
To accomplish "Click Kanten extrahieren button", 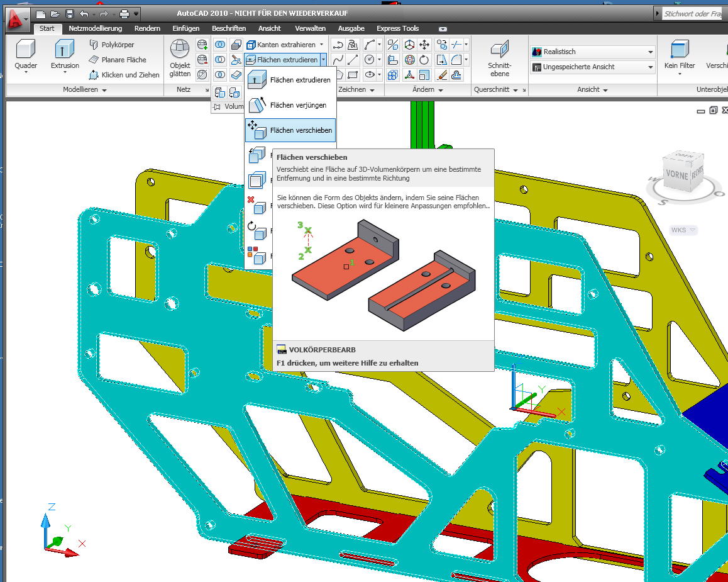I will pos(281,45).
